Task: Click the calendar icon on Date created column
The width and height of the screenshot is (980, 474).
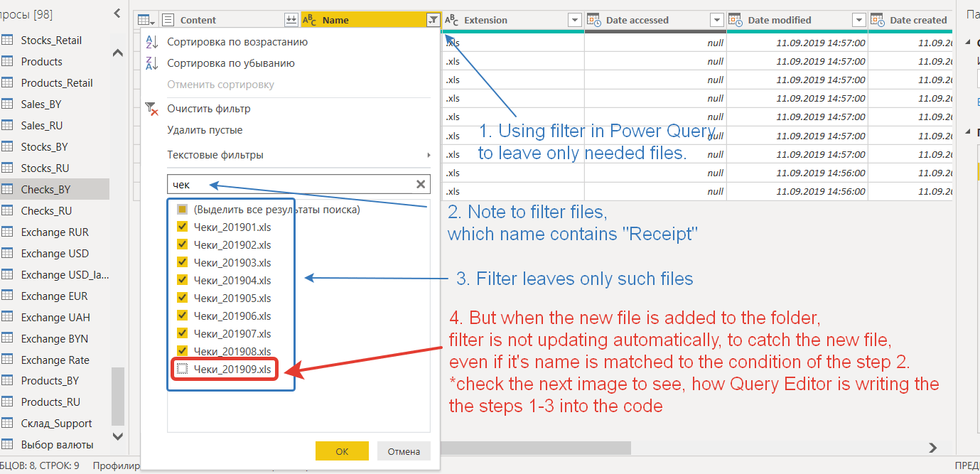Action: 878,19
